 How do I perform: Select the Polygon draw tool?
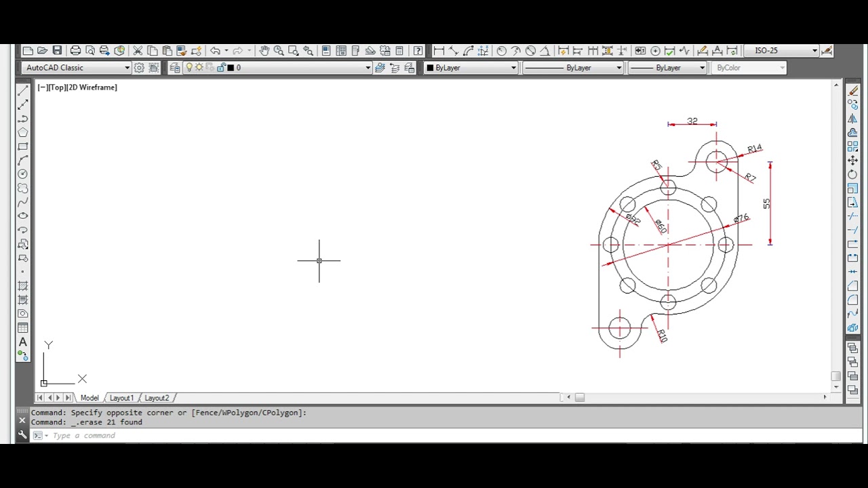pyautogui.click(x=22, y=132)
